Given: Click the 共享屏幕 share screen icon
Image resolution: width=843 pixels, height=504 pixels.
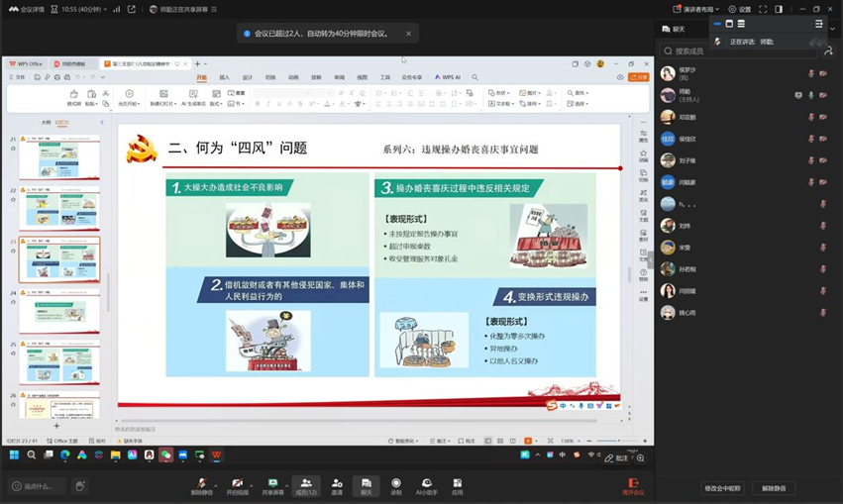Looking at the screenshot, I should click(x=272, y=482).
